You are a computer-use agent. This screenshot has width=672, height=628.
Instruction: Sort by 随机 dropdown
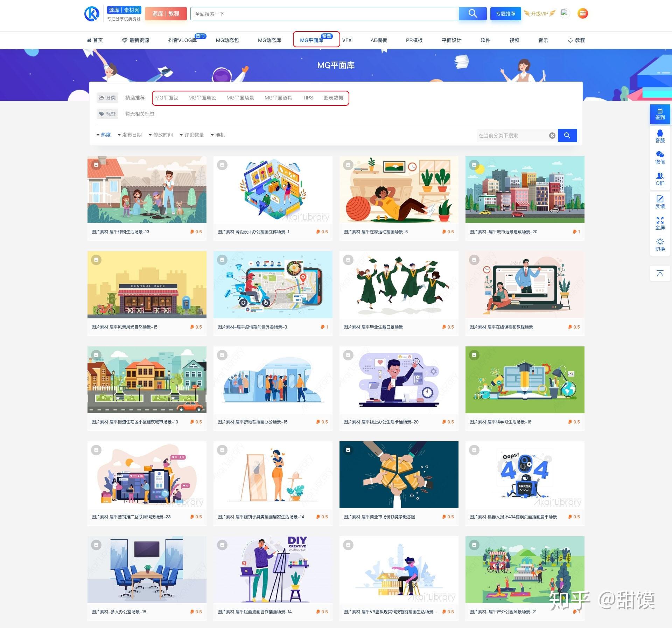(218, 135)
